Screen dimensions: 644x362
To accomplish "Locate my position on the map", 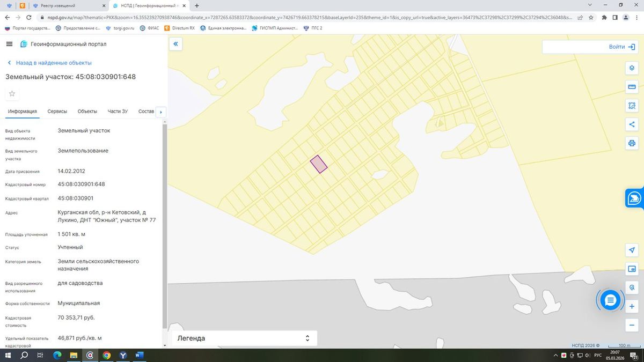I will coord(632,250).
